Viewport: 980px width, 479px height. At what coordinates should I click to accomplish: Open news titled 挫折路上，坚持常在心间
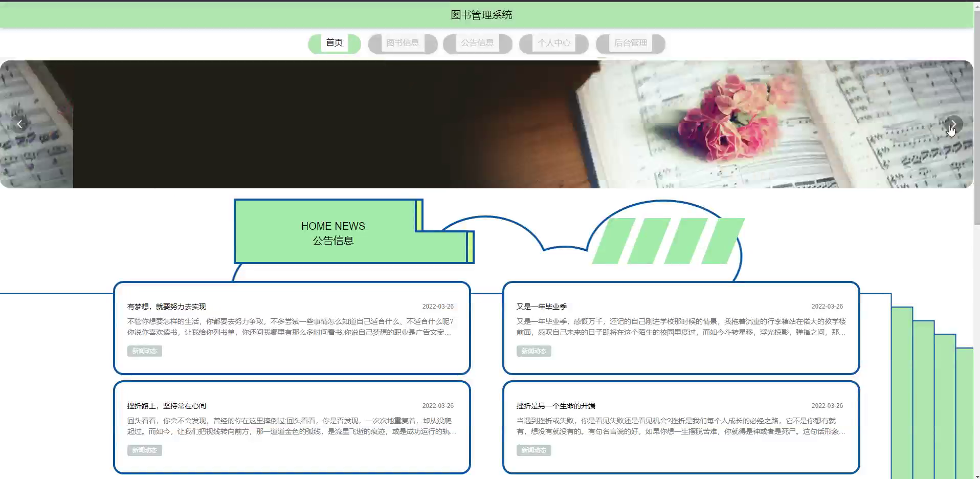[166, 406]
